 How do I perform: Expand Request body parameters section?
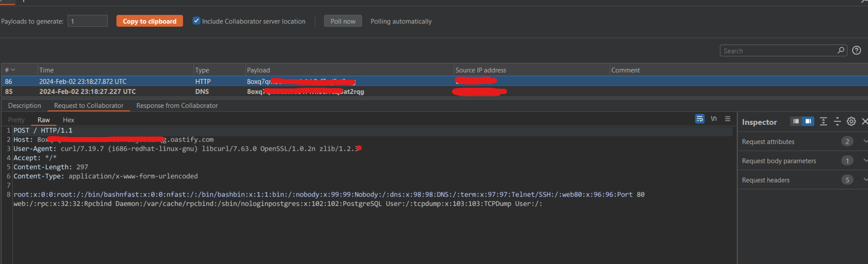tap(865, 160)
